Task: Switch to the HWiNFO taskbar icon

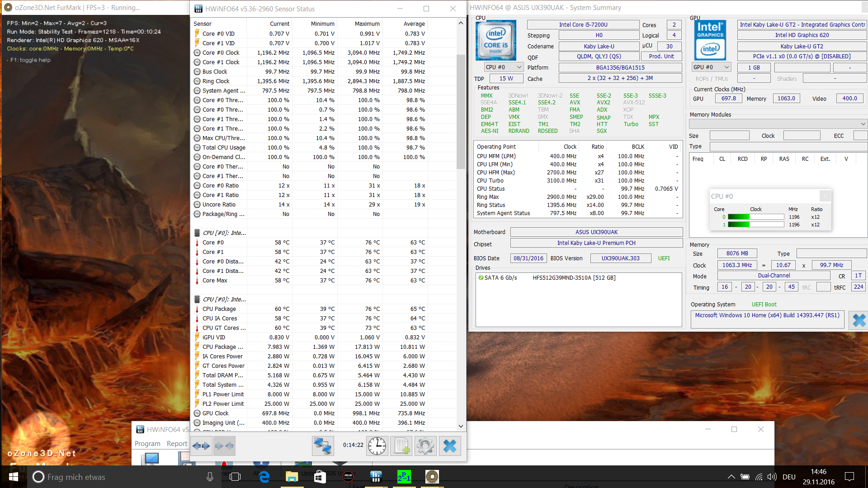Action: [x=376, y=477]
